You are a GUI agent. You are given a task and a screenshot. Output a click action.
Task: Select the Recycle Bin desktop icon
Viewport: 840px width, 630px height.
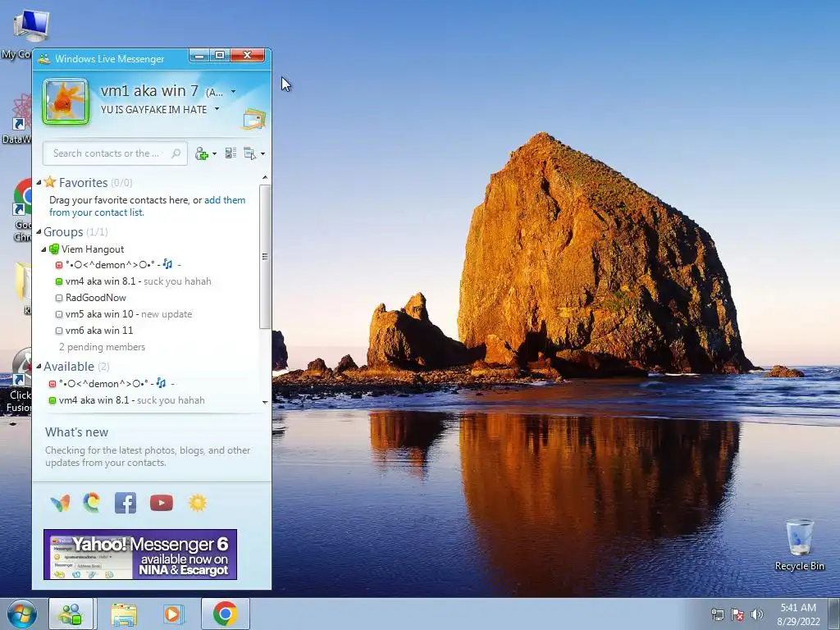click(x=799, y=545)
